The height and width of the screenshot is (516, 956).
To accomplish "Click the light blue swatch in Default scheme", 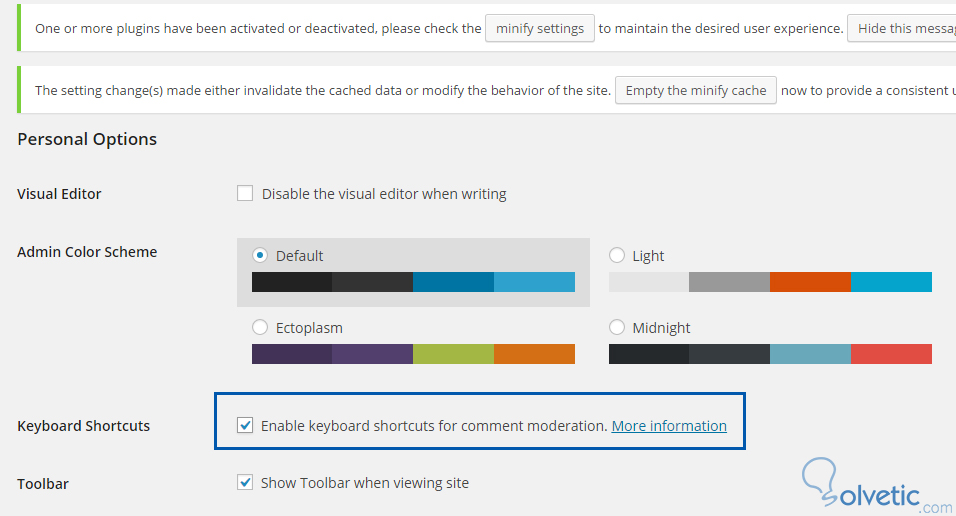I will click(x=534, y=282).
